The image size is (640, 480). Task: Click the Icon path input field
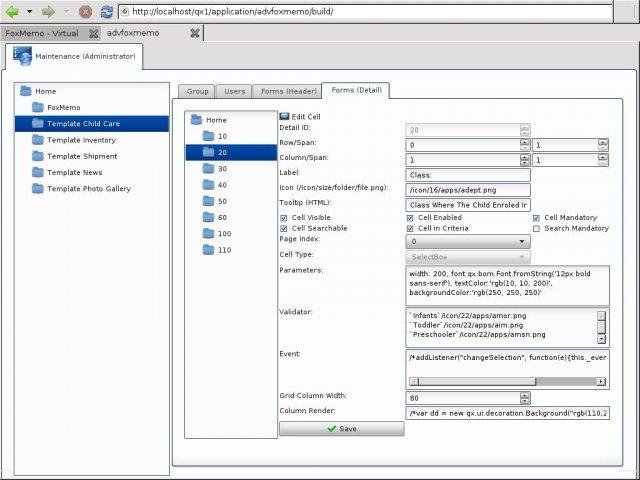coord(468,190)
